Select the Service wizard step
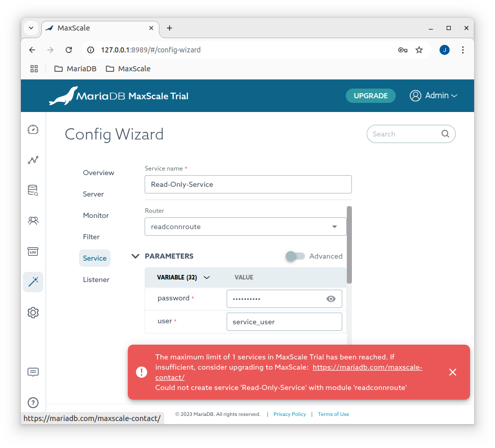495x448 pixels. (95, 258)
